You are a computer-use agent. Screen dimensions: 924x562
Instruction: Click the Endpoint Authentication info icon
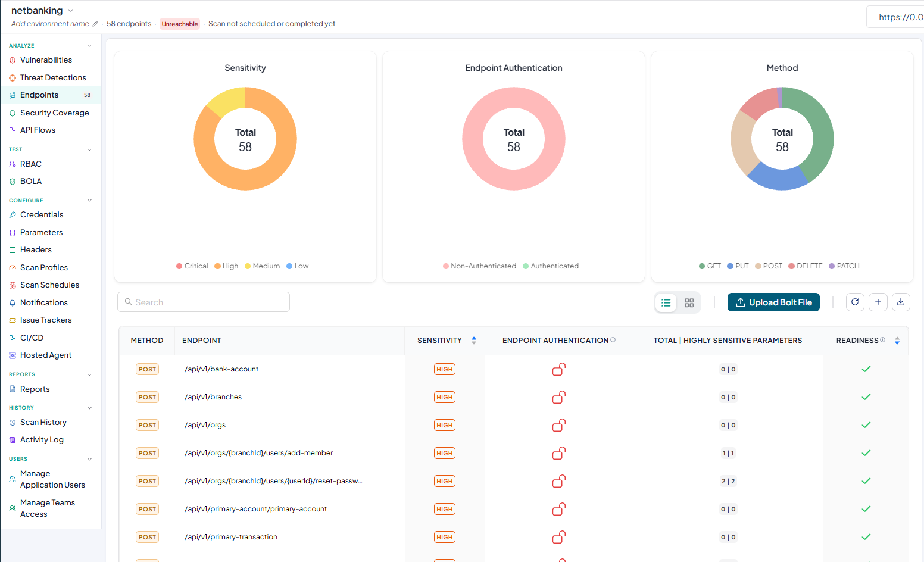pos(613,340)
